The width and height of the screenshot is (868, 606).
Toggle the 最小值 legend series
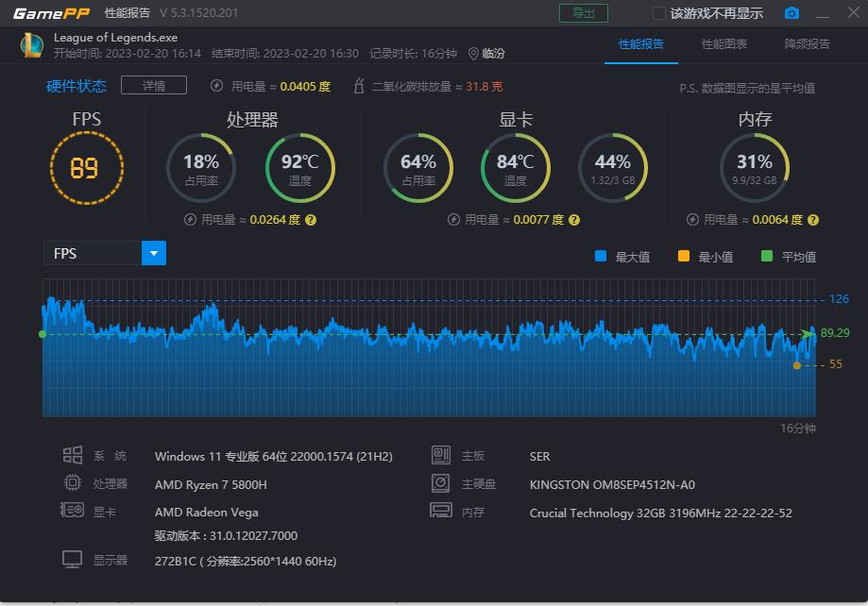tap(684, 257)
